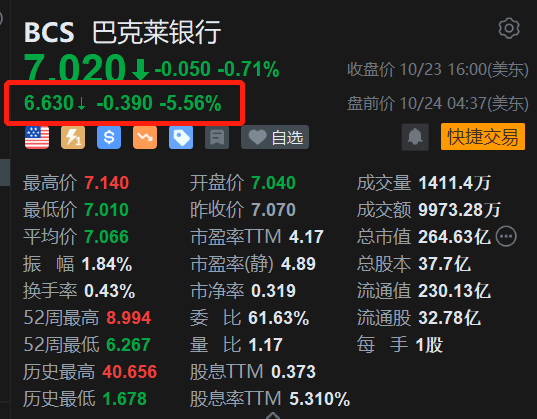The image size is (537, 419).
Task: Click 成交量 value 1411.4万
Action: (x=455, y=183)
